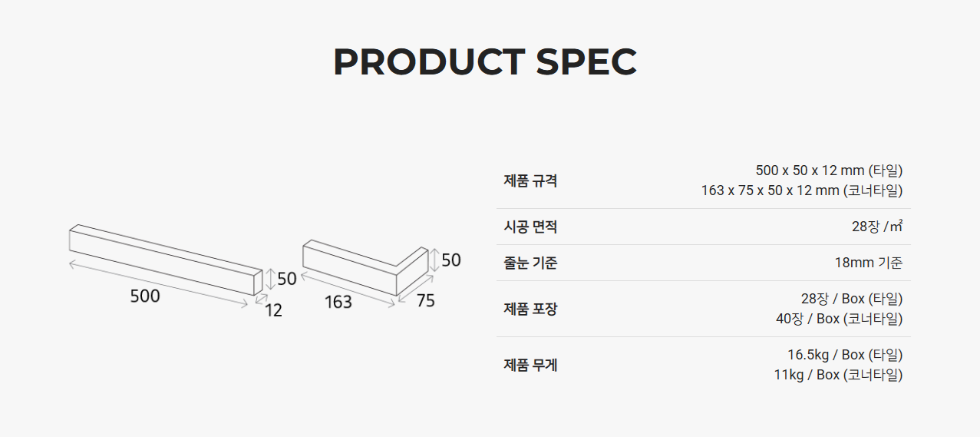Click the 50 height label on straight tile

[287, 279]
